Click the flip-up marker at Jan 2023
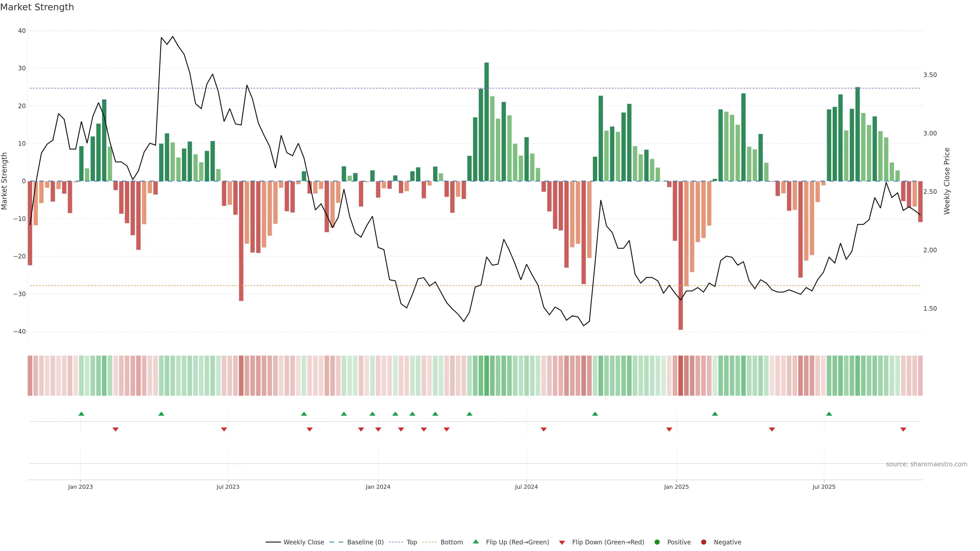This screenshot has height=551, width=980. [81, 414]
